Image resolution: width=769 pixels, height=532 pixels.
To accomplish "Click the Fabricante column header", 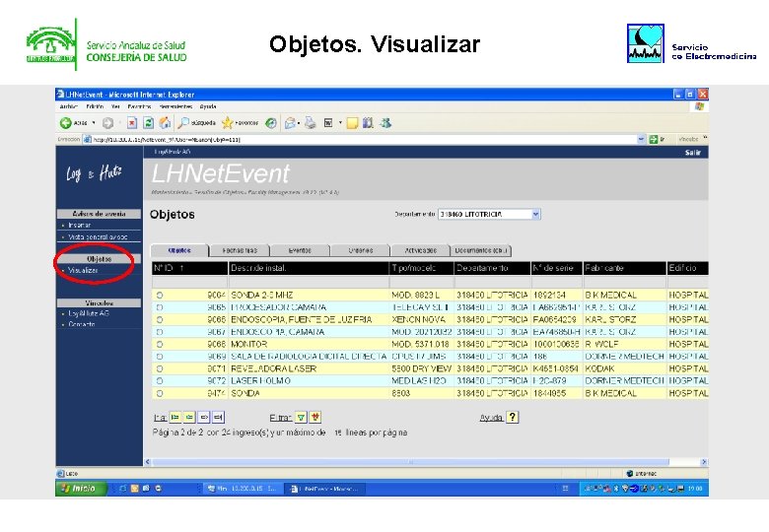I will tap(624, 268).
